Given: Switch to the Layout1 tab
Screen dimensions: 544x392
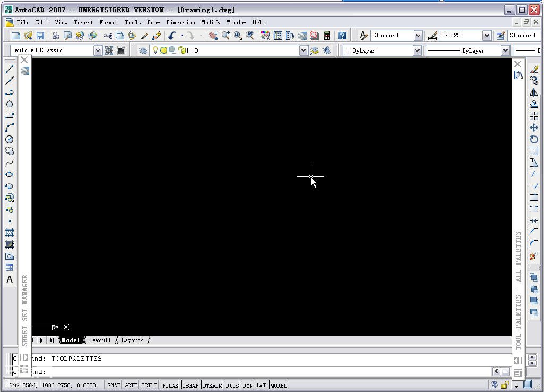Looking at the screenshot, I should pos(100,340).
